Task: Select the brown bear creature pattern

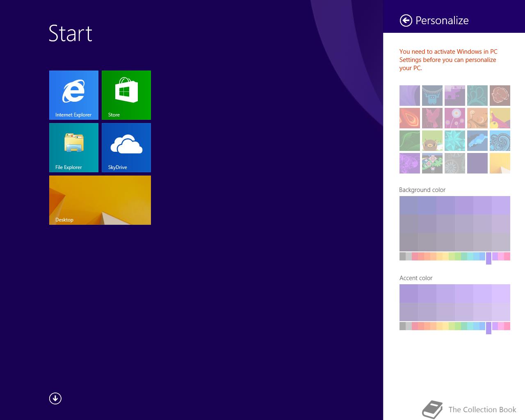Action: pyautogui.click(x=432, y=141)
